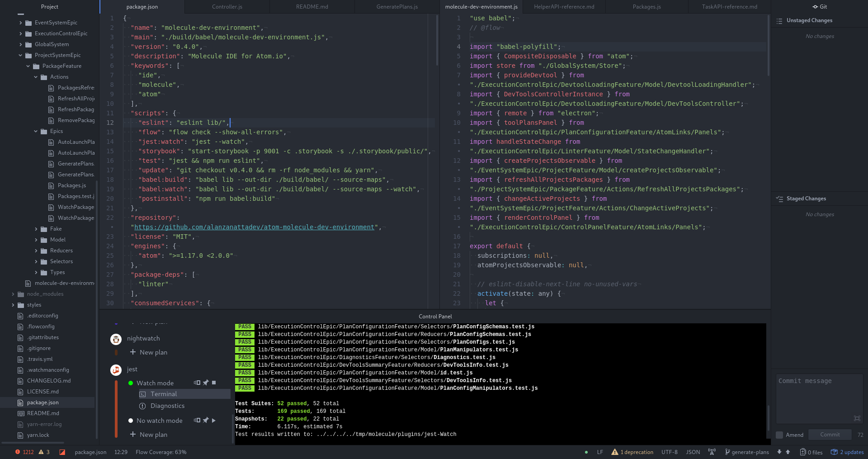868x459 pixels.
Task: Select the No watch mode indicator dot
Action: point(131,420)
